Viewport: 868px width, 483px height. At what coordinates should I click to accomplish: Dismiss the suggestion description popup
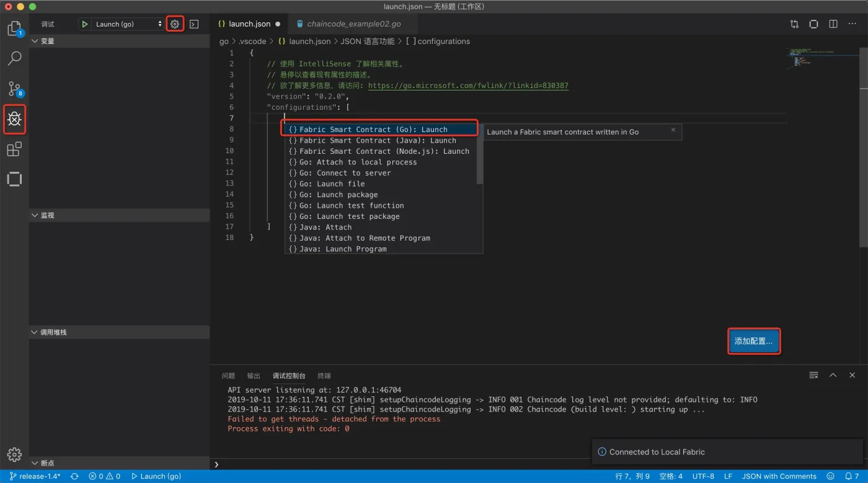click(673, 130)
